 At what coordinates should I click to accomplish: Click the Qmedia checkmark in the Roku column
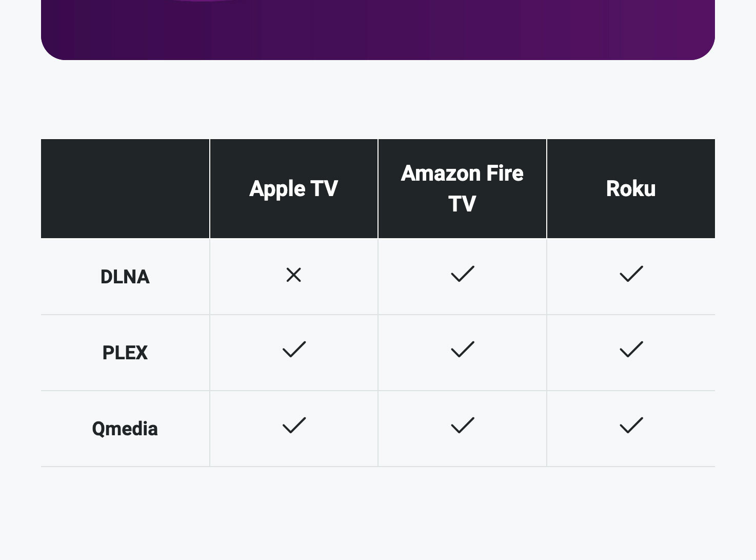[x=631, y=426]
